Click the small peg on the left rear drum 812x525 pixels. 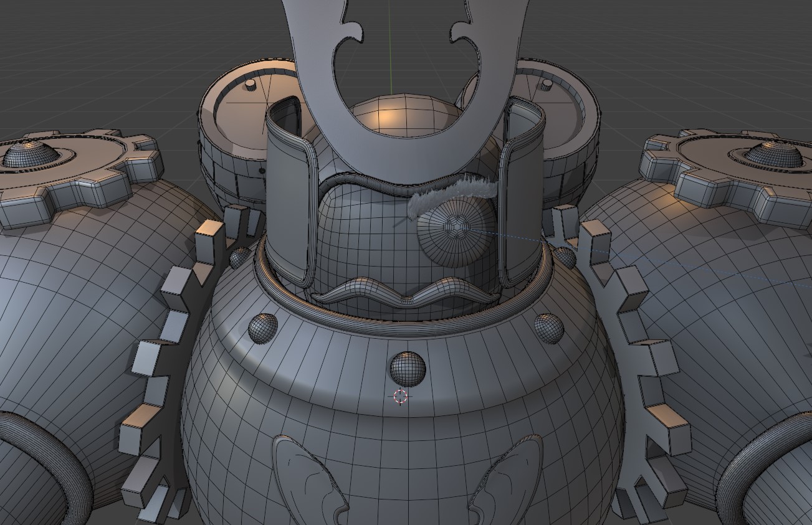tap(251, 84)
